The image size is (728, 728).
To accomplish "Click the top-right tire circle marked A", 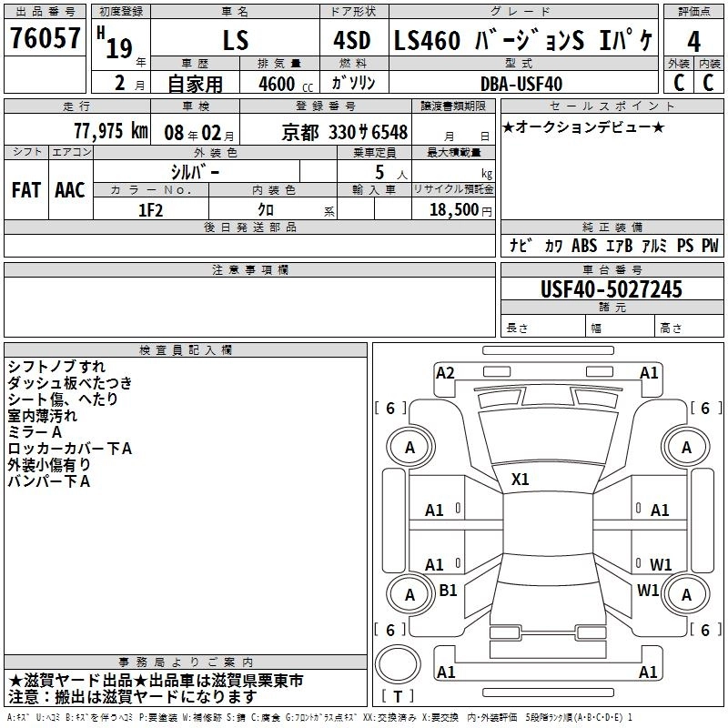I will tap(685, 447).
